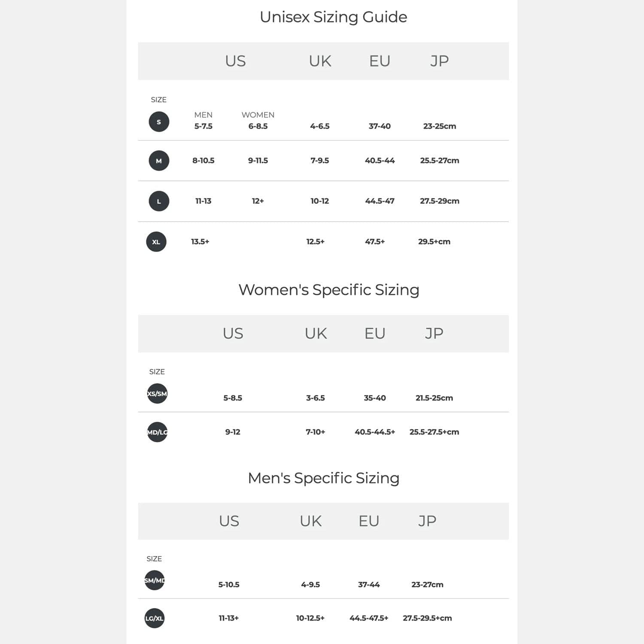Select the Men's Specific Sizing heading
Image resolution: width=644 pixels, height=644 pixels.
324,478
